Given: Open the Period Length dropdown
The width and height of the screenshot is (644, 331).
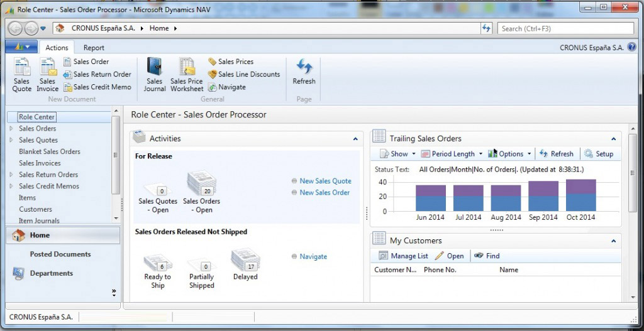Looking at the screenshot, I should click(452, 154).
